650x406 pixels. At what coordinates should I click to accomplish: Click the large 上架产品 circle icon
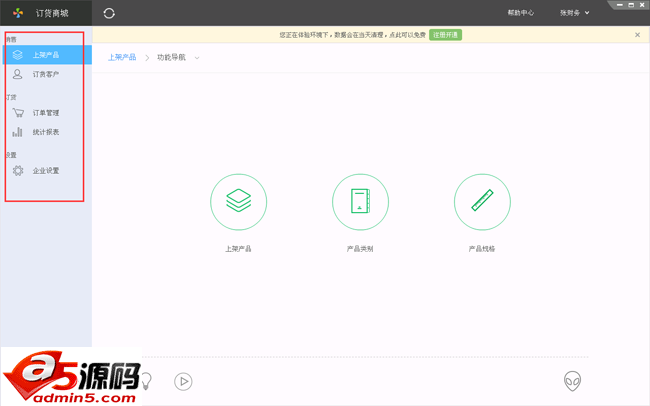[x=238, y=202]
